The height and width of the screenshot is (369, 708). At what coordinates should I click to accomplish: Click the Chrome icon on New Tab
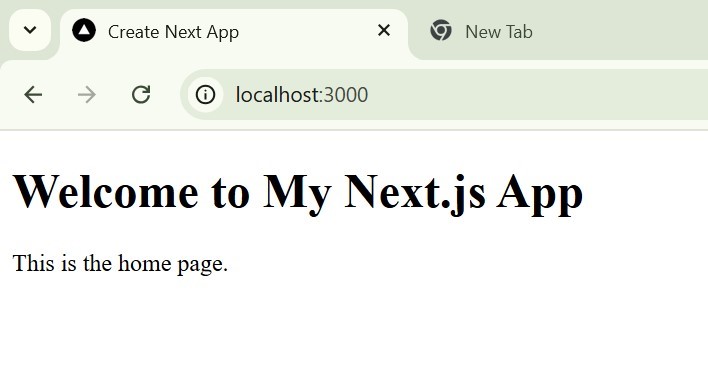pos(441,31)
